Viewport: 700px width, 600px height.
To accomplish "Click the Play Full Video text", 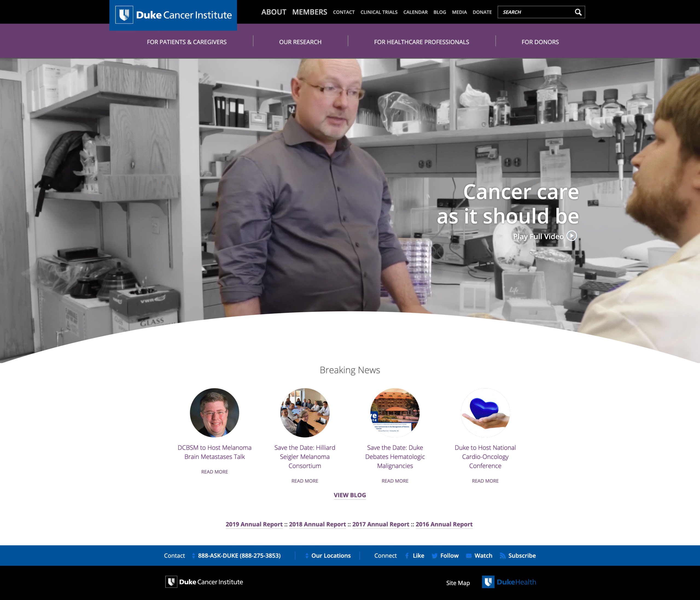I will [x=538, y=236].
